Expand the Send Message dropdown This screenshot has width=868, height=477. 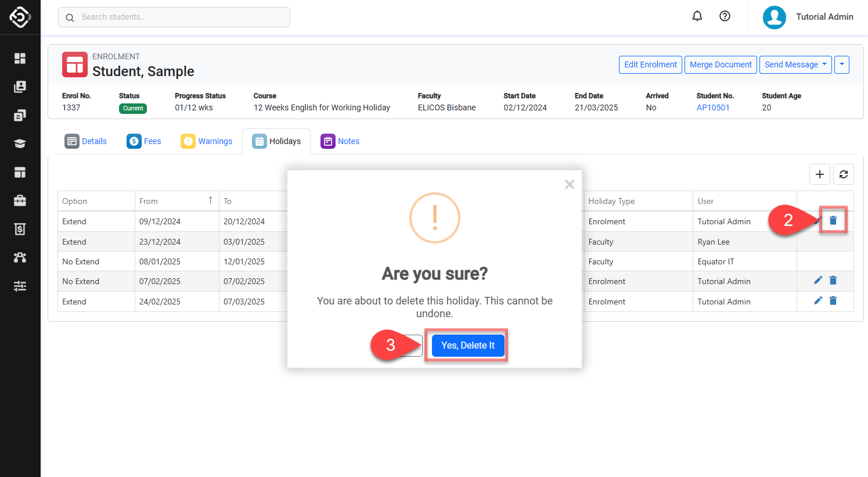[795, 64]
